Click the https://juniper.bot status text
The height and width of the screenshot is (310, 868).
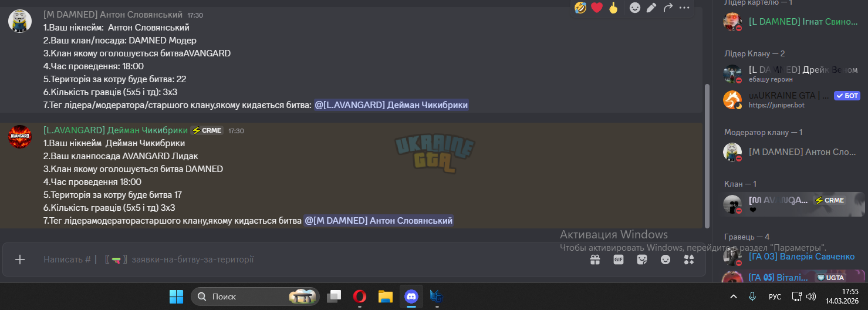[x=776, y=105]
